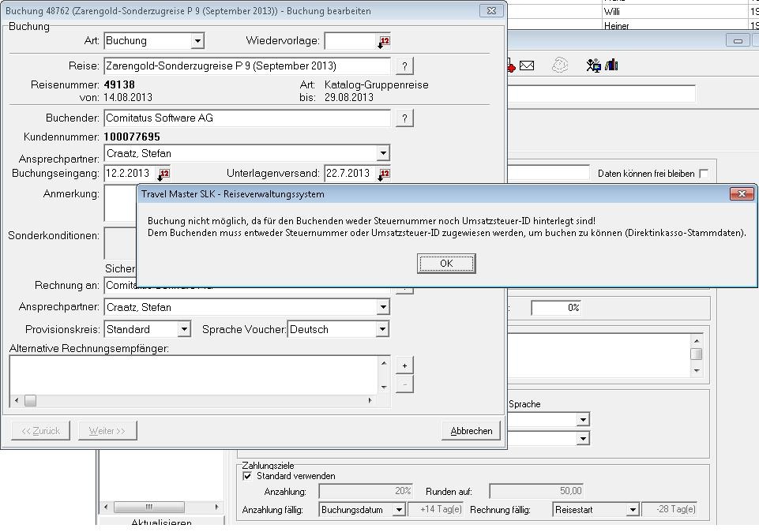Viewport: 759px width, 532px height.
Task: Open the Sprache Voucher dropdown
Action: pyautogui.click(x=382, y=329)
